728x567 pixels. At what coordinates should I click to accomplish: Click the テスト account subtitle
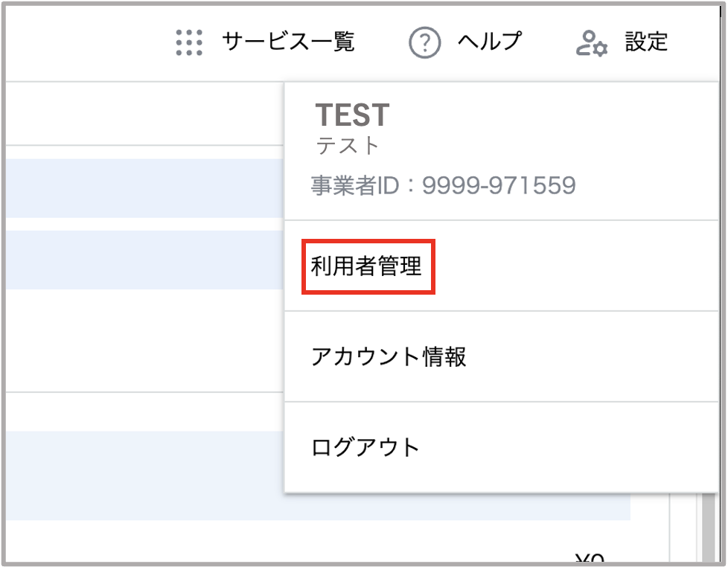coord(348,145)
